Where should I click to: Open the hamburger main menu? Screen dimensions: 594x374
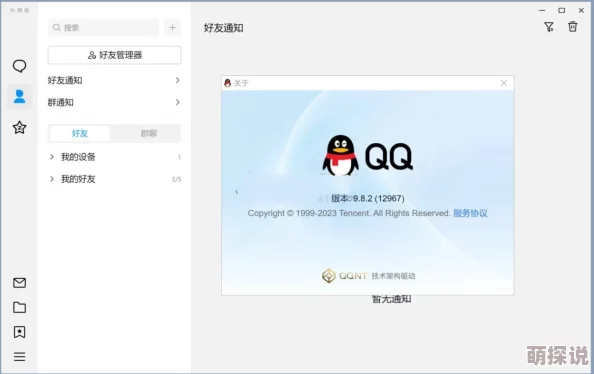(19, 357)
